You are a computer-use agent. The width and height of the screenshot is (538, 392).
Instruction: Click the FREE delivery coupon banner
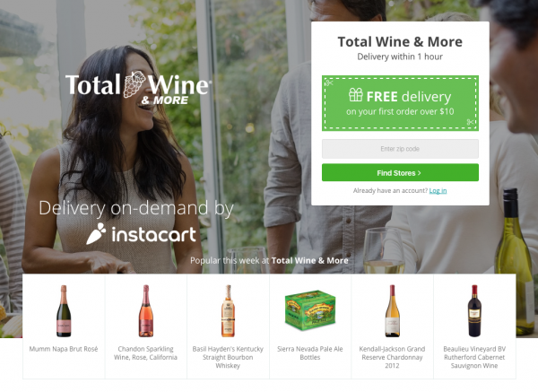pos(400,103)
